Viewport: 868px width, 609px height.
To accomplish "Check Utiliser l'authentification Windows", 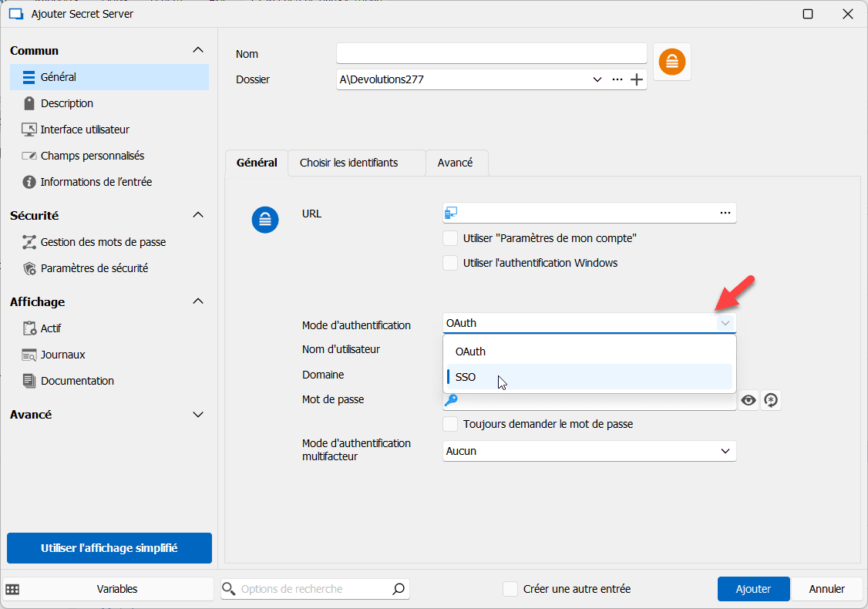I will tap(450, 263).
